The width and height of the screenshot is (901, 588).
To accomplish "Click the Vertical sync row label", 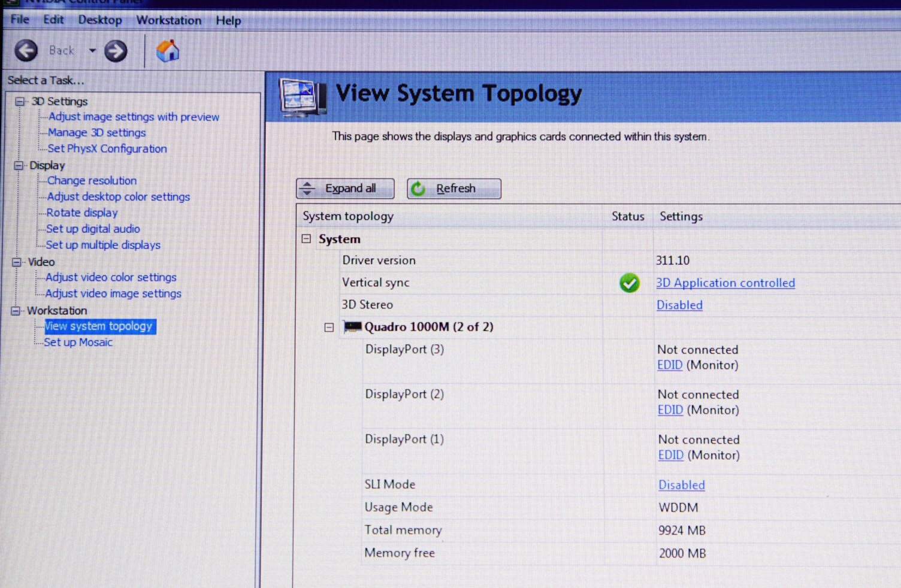I will 376,283.
